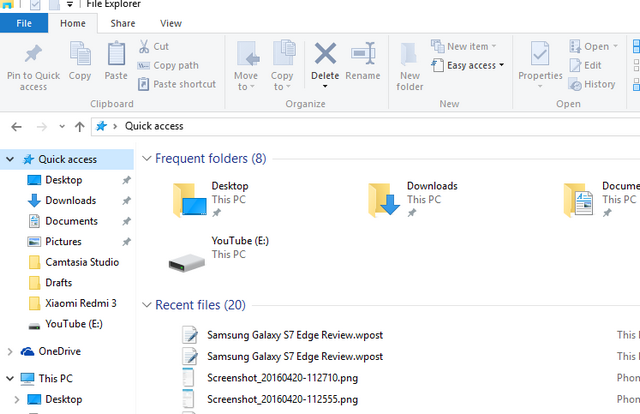This screenshot has width=640, height=414.
Task: Click Pin to Quick access icon
Action: (x=33, y=54)
